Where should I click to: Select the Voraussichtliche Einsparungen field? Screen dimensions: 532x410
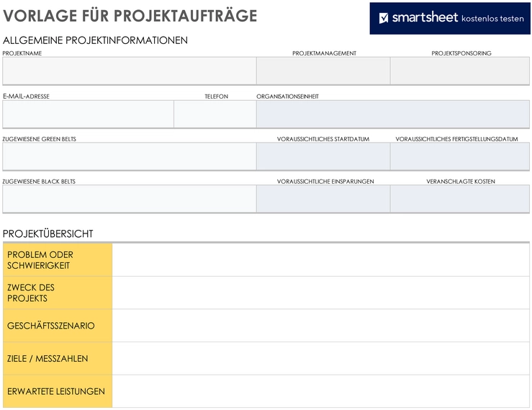click(x=323, y=199)
